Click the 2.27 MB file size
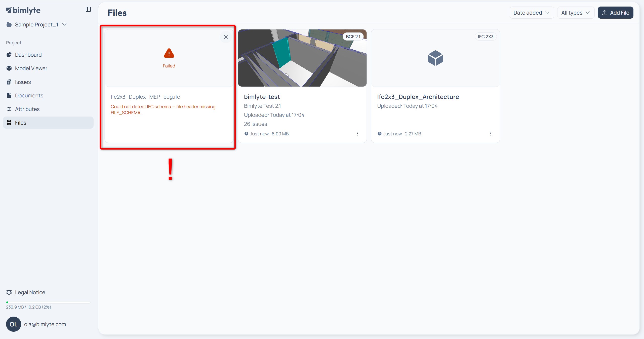The height and width of the screenshot is (339, 644). pyautogui.click(x=413, y=134)
